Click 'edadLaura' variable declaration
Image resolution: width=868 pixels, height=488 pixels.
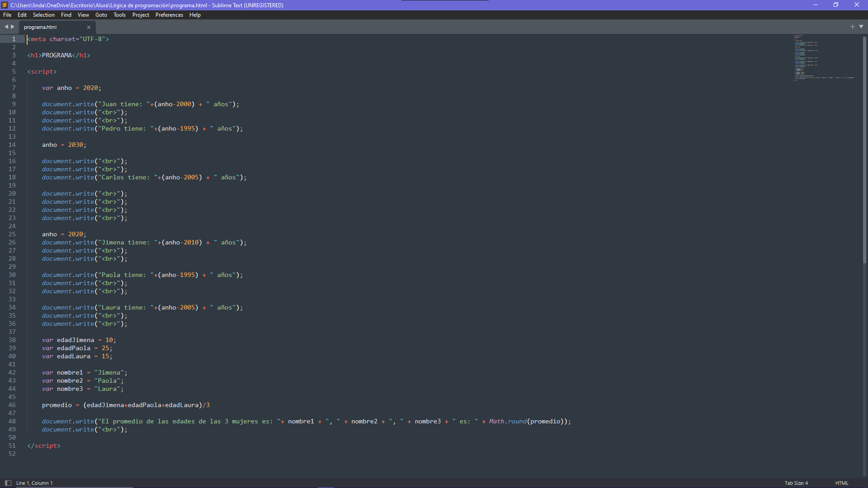[77, 356]
